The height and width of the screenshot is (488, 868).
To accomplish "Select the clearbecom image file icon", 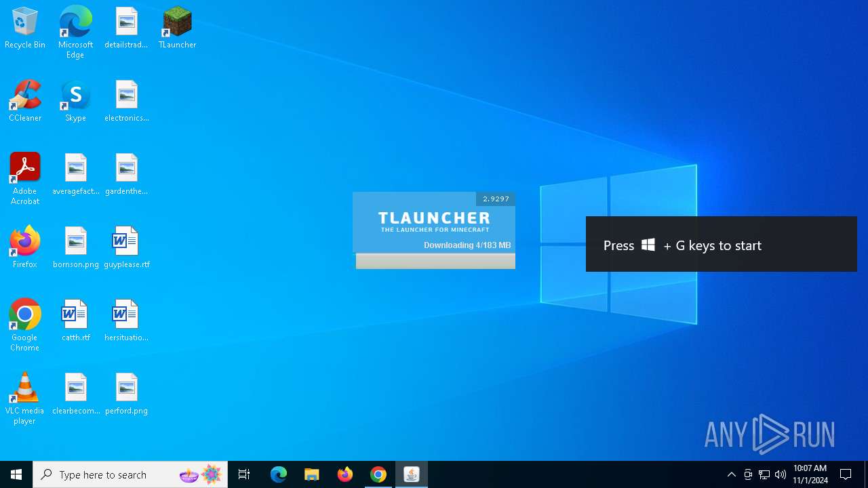I will tap(75, 394).
